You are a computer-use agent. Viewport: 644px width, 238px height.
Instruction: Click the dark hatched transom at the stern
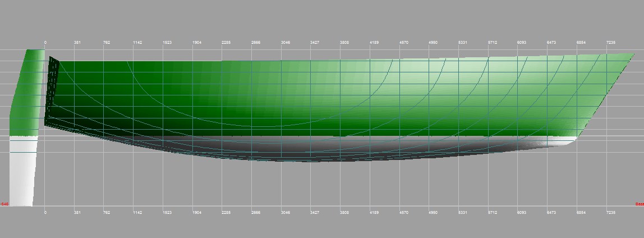[52, 90]
